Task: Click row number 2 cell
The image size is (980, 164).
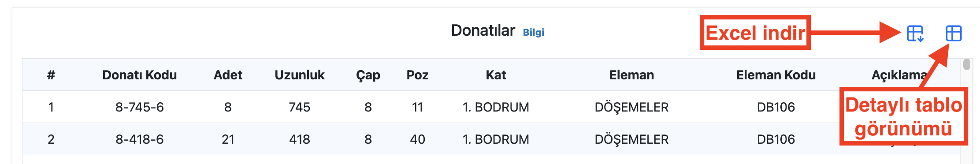Action: [x=51, y=139]
